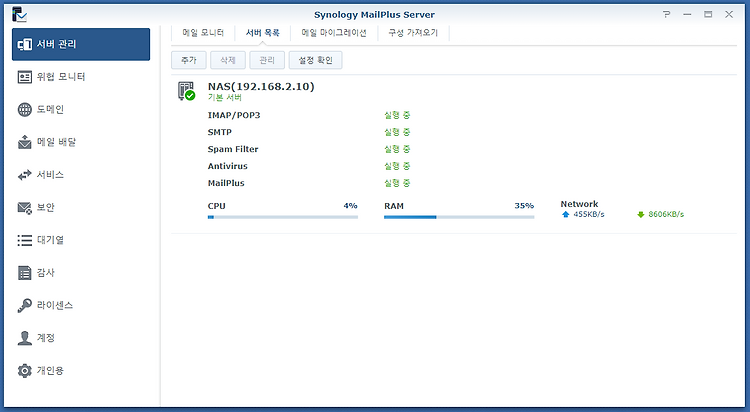Click the 서비스 arrows icon
The image size is (750, 412).
pyautogui.click(x=25, y=175)
